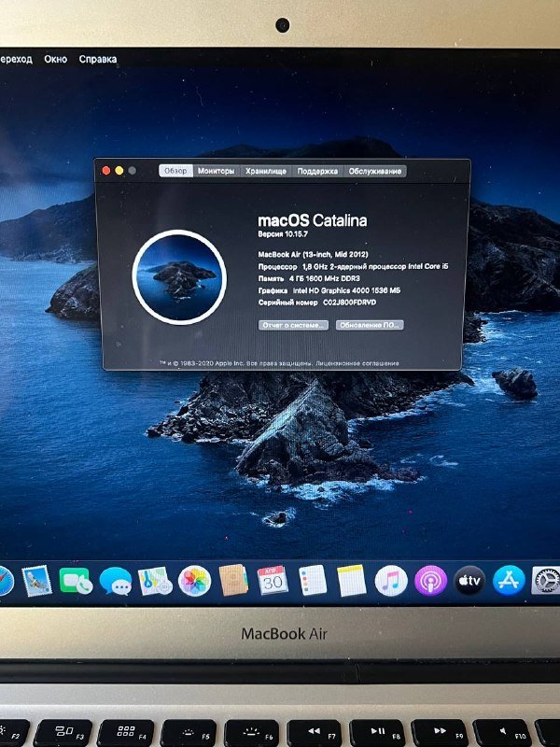Minimize the About This Mac window
560x747 pixels.
pyautogui.click(x=119, y=171)
